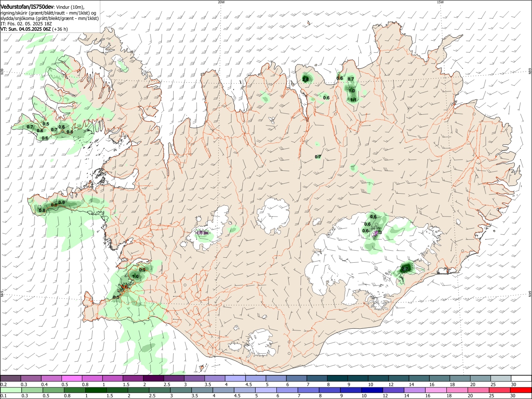Click the 0.8 precipitation value on Snæfellsnes
Screen dimensions: 532x399
(x=42, y=210)
